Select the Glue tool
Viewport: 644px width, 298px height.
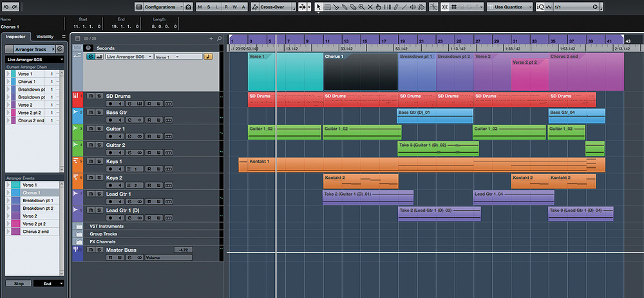click(344, 7)
